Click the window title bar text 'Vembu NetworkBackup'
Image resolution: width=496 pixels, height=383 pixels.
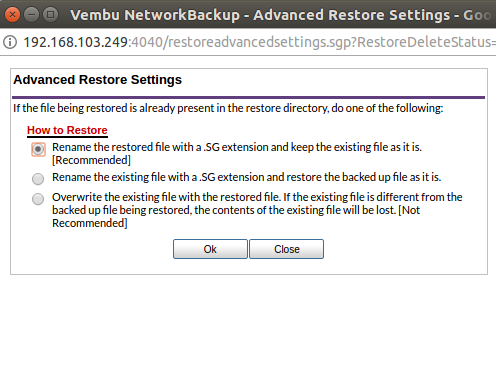coord(155,15)
